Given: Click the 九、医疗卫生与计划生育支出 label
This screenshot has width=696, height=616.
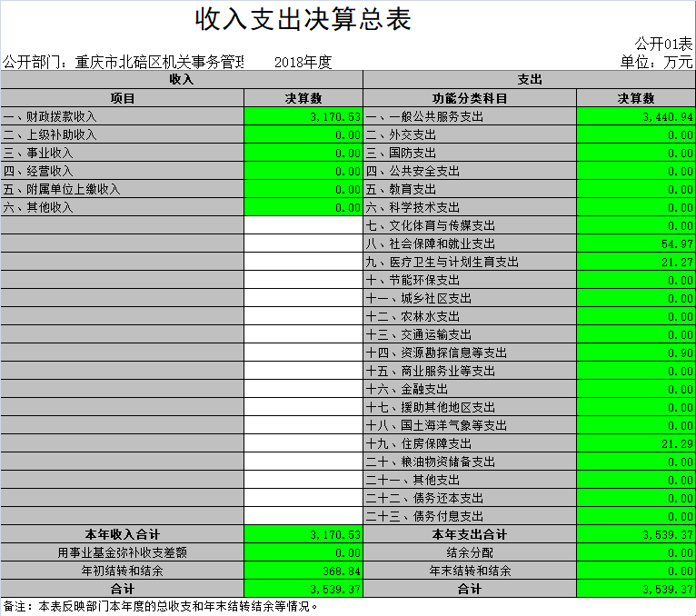Looking at the screenshot, I should tap(442, 263).
